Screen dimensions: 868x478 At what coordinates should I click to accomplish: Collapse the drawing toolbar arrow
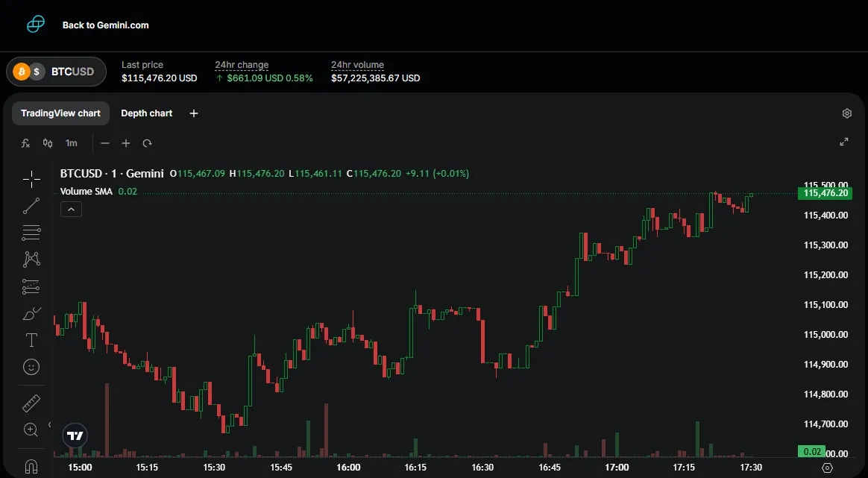(49, 425)
